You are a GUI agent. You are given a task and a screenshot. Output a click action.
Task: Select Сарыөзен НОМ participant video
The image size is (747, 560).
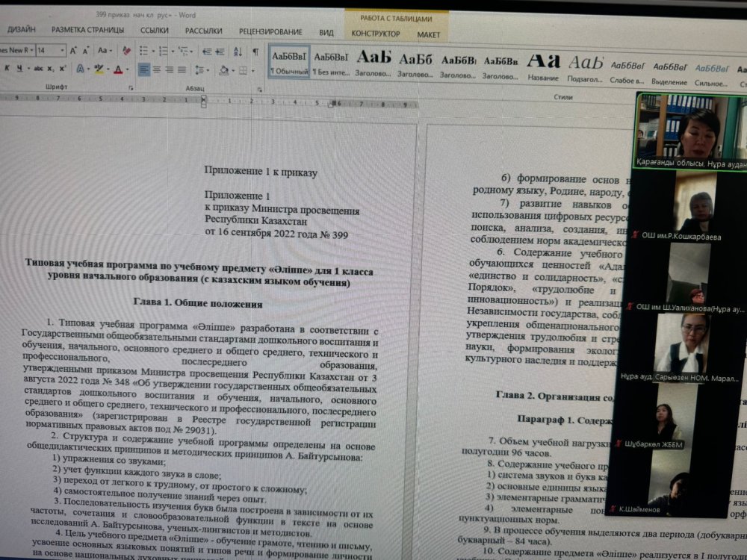(x=680, y=348)
